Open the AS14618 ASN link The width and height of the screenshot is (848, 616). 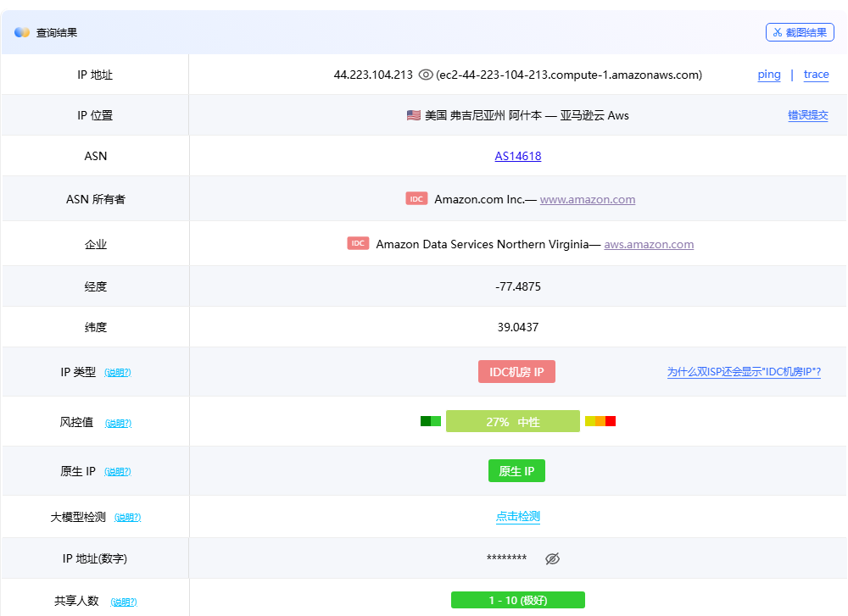click(517, 156)
